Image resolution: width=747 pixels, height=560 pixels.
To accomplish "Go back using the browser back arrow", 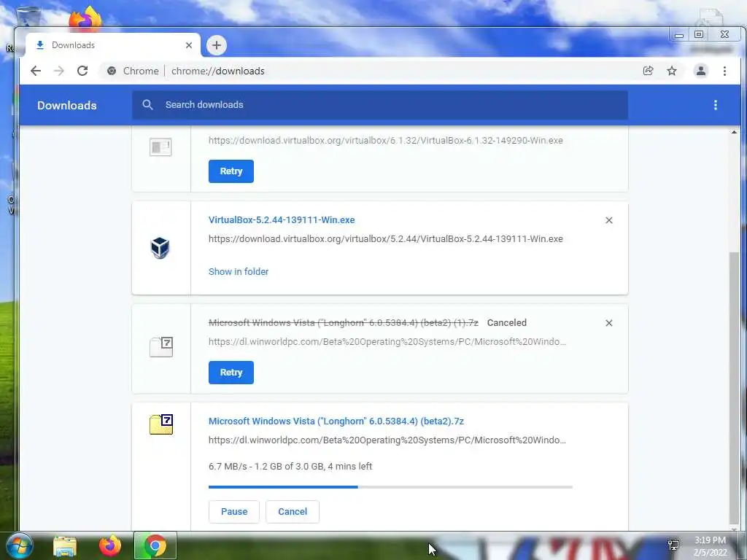I will pyautogui.click(x=36, y=71).
